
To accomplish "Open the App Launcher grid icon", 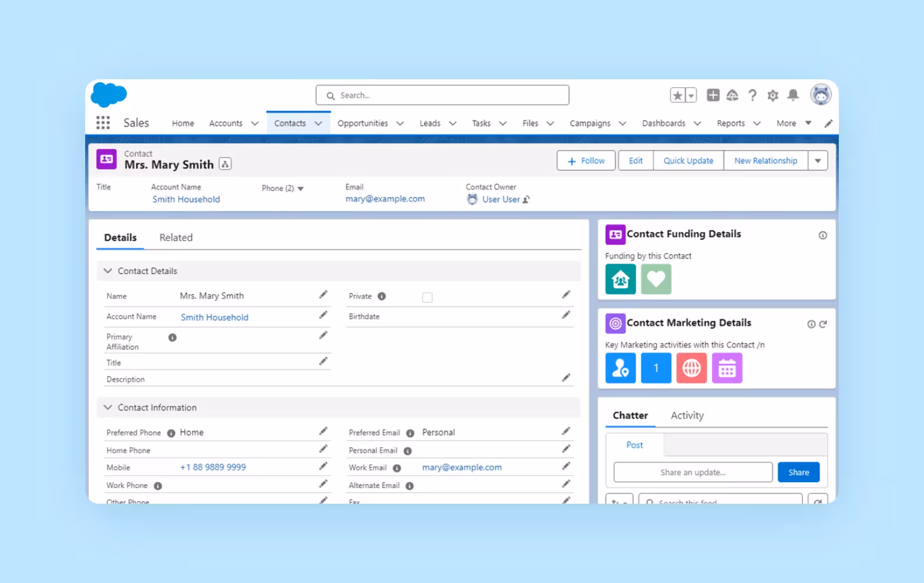I will (x=103, y=122).
